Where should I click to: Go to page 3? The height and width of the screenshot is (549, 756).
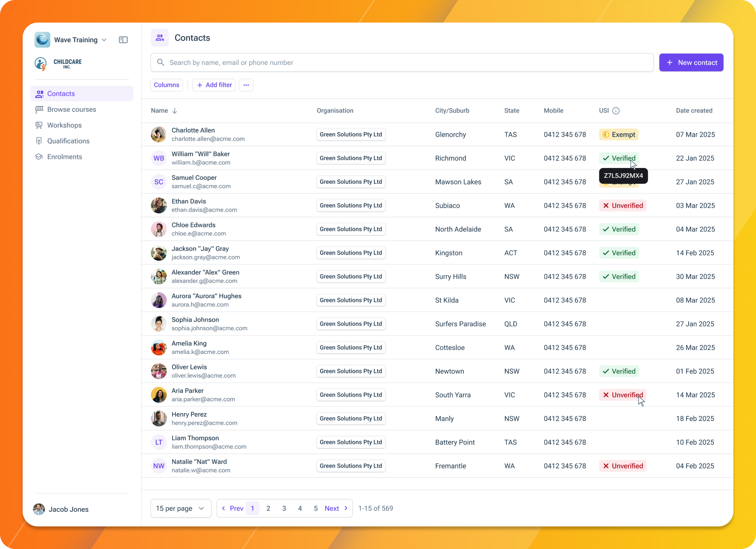coord(284,508)
